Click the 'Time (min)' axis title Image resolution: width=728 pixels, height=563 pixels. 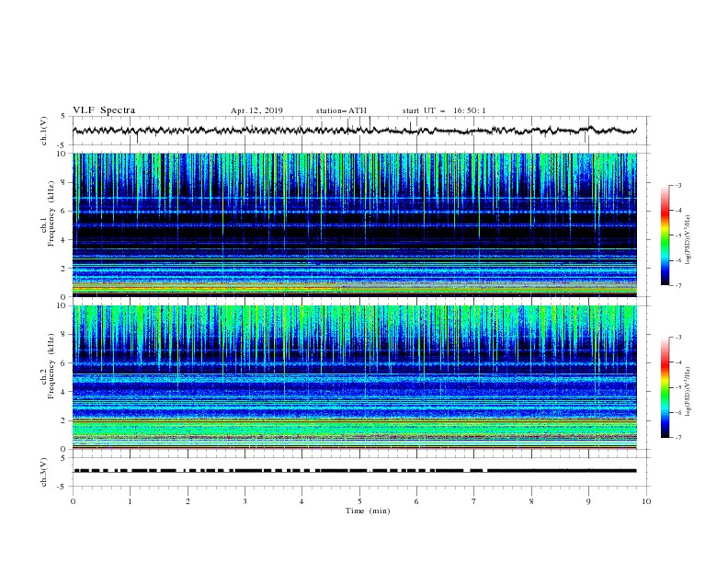[368, 511]
